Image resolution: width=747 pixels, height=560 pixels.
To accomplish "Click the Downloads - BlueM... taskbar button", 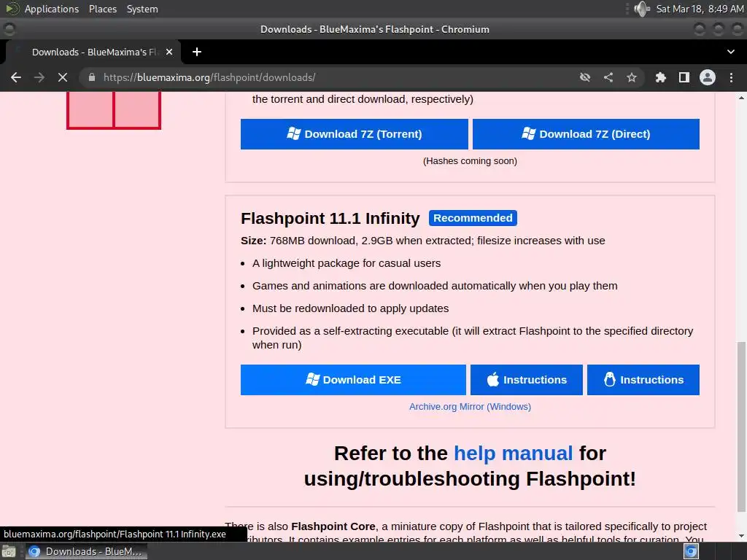I will coord(86,551).
